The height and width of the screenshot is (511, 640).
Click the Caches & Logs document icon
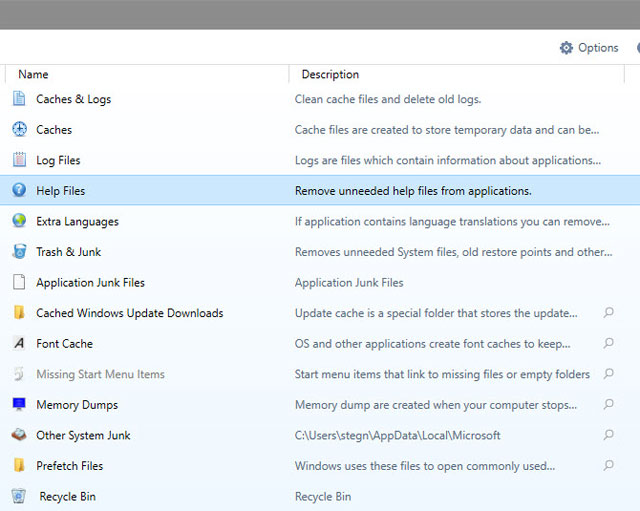(19, 99)
